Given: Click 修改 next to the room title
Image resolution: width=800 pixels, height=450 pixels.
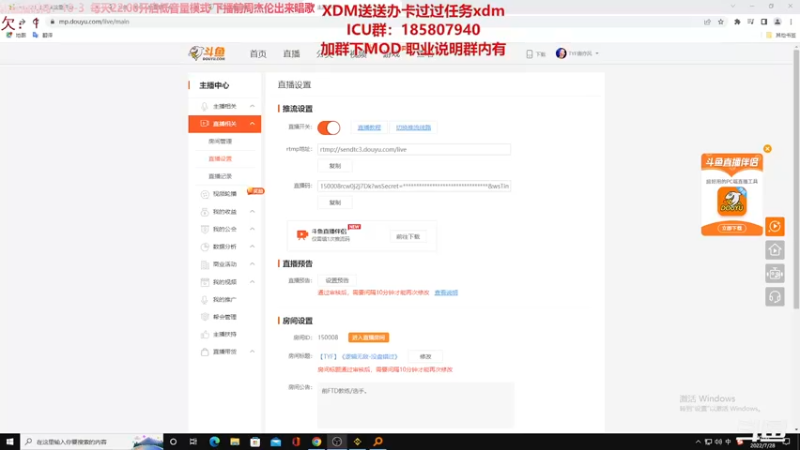Looking at the screenshot, I should tap(425, 357).
